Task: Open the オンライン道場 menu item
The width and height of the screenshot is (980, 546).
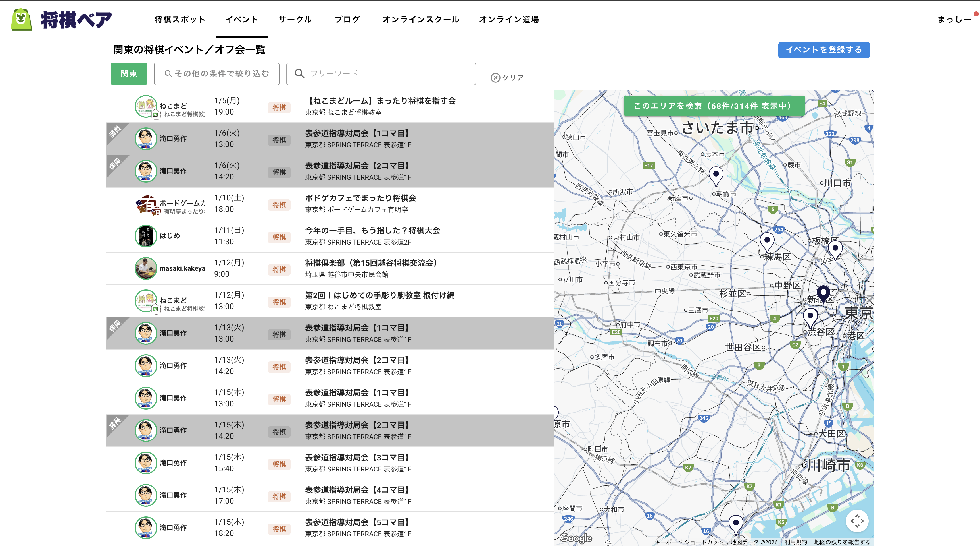Action: click(x=509, y=19)
